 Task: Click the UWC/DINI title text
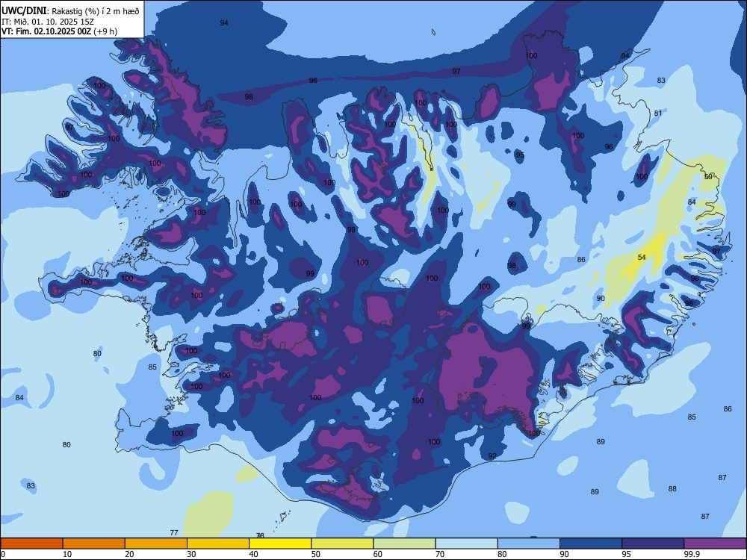click(x=24, y=11)
